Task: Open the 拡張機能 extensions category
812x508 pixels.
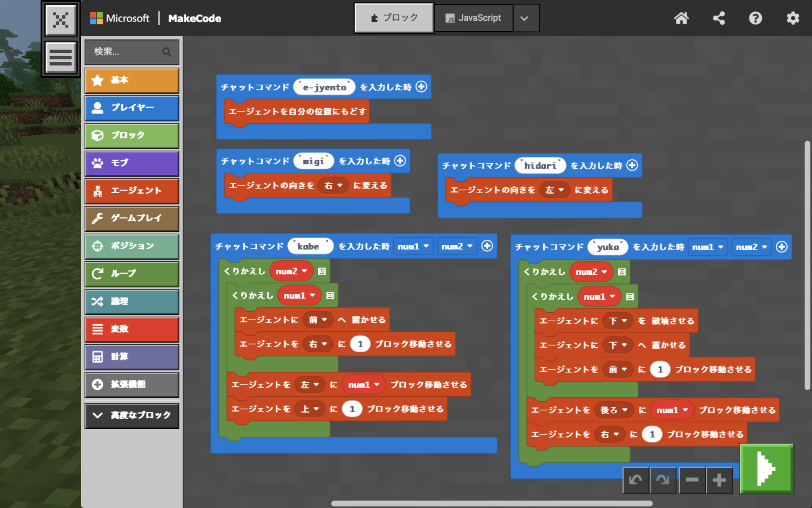Action: pyautogui.click(x=132, y=384)
